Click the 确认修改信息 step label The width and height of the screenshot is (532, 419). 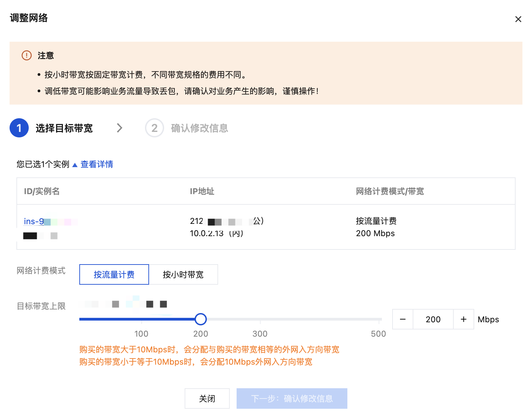click(x=200, y=128)
